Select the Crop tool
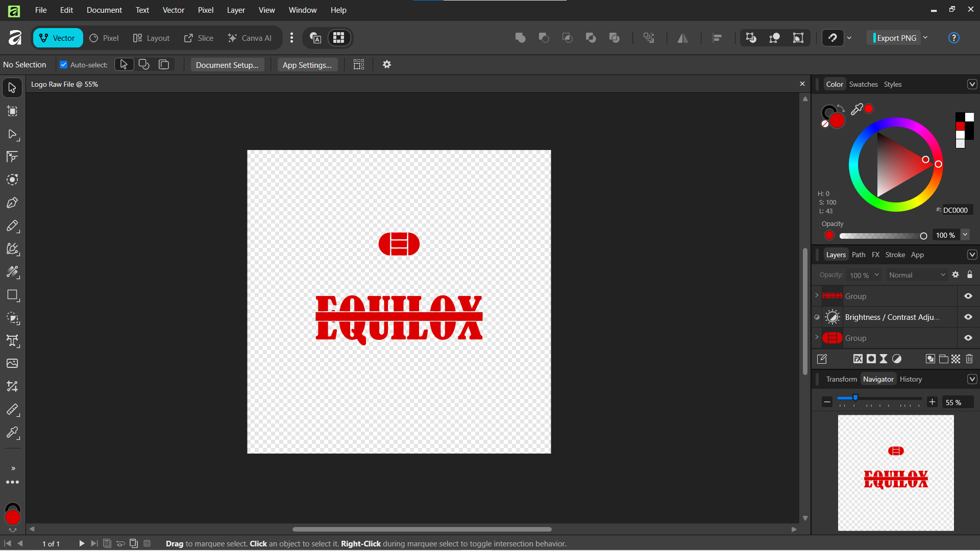The image size is (980, 551). pos(12,386)
